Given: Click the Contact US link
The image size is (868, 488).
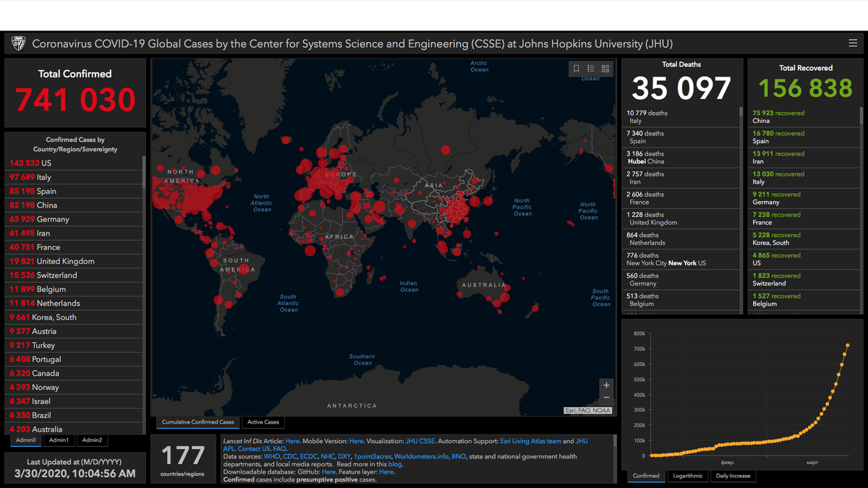Looking at the screenshot, I should coord(255,449).
